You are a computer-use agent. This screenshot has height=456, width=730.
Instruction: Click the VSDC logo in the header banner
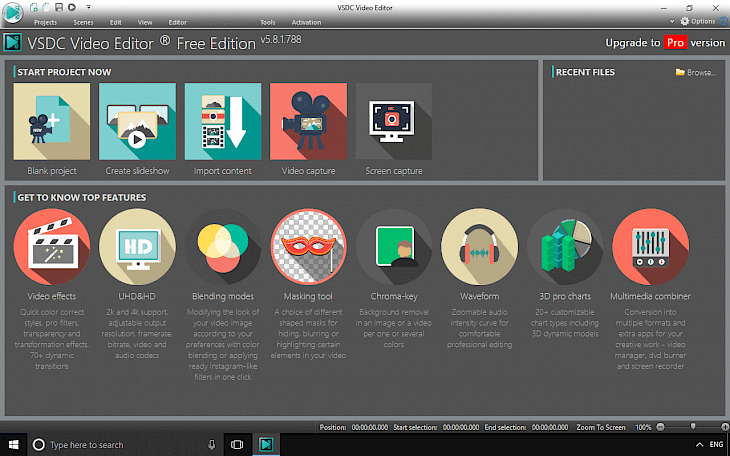[13, 42]
